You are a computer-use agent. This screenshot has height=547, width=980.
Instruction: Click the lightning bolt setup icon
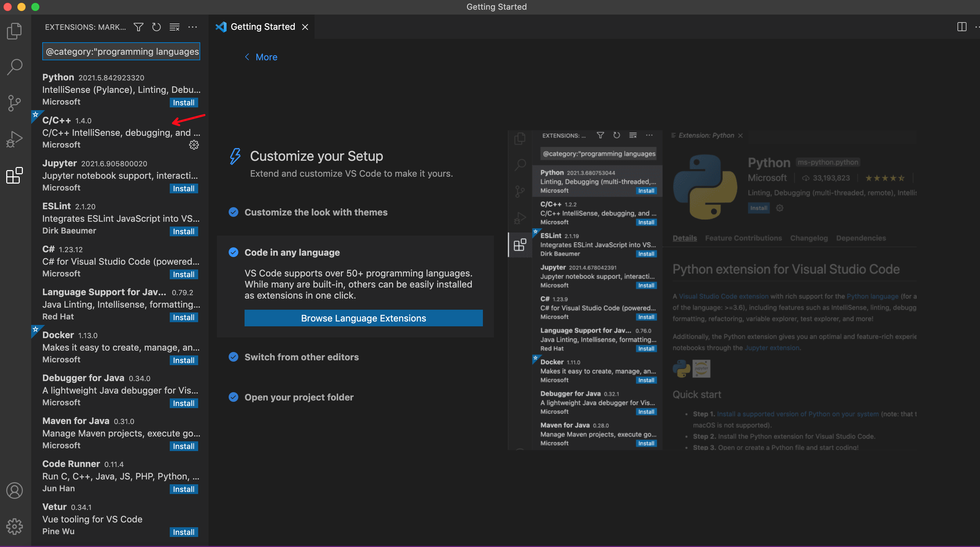pos(235,156)
